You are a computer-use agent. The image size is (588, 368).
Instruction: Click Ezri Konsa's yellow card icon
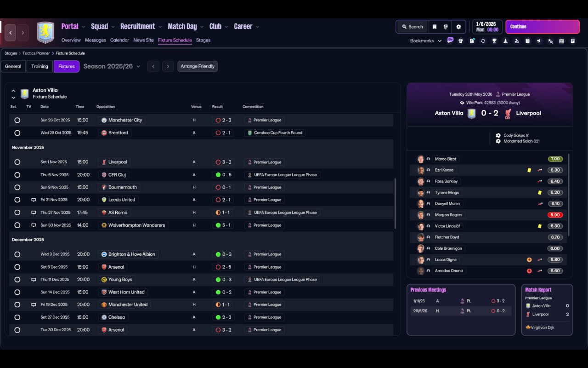pyautogui.click(x=529, y=170)
